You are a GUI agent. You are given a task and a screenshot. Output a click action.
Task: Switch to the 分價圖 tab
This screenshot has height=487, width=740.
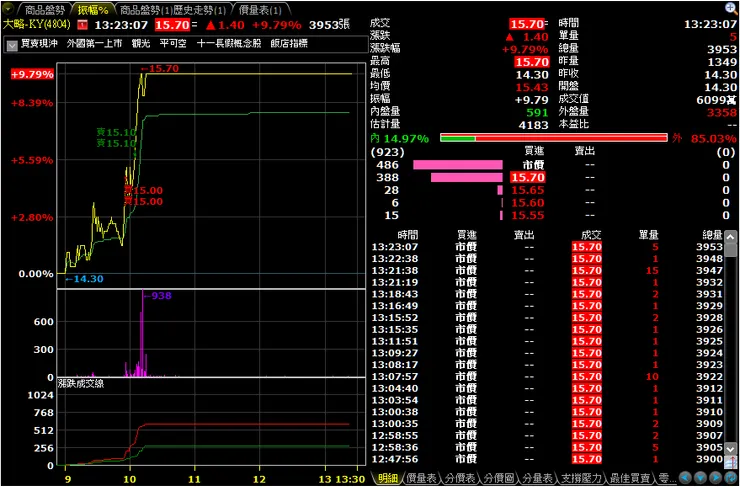click(497, 478)
